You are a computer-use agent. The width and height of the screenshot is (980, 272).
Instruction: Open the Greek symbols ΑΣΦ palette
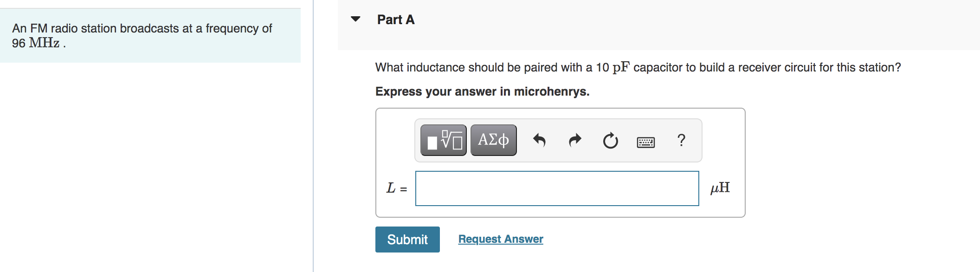[x=494, y=140]
